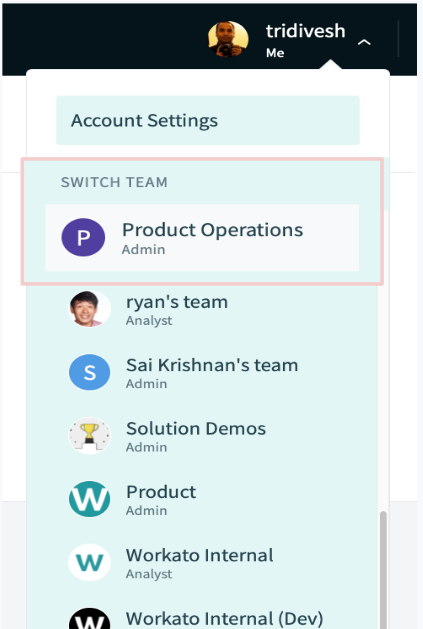Click white W avatar for Workato Internal
This screenshot has width=423, height=629.
click(89, 562)
